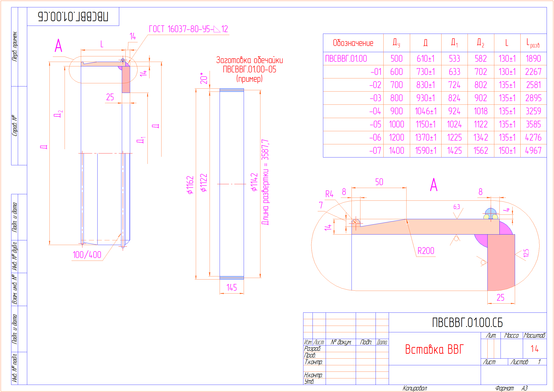Select the Пров. row label

tap(310, 355)
